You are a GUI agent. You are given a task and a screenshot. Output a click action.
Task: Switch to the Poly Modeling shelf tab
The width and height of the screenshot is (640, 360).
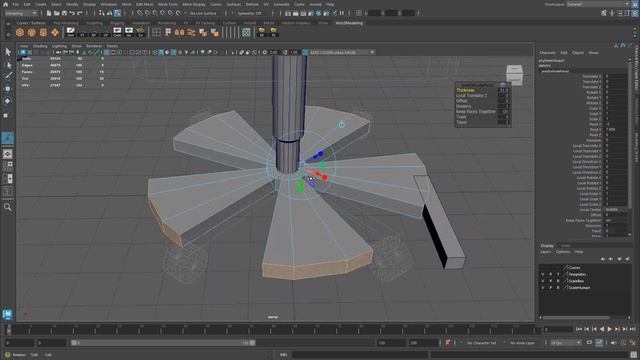tap(66, 23)
